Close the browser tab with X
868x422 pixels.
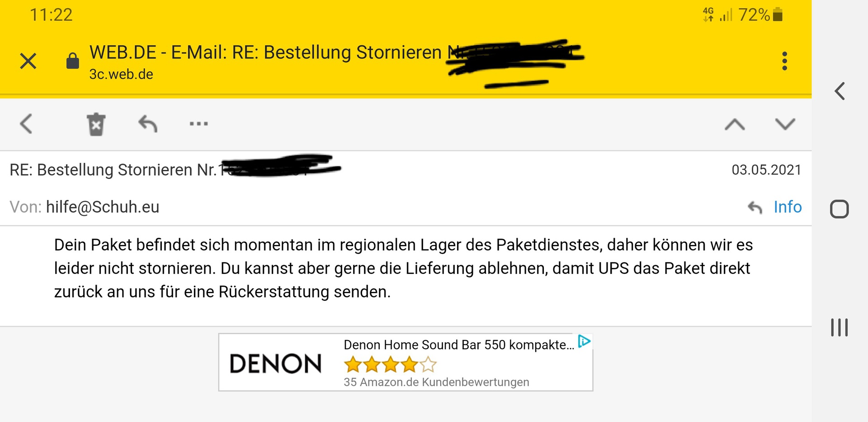28,61
